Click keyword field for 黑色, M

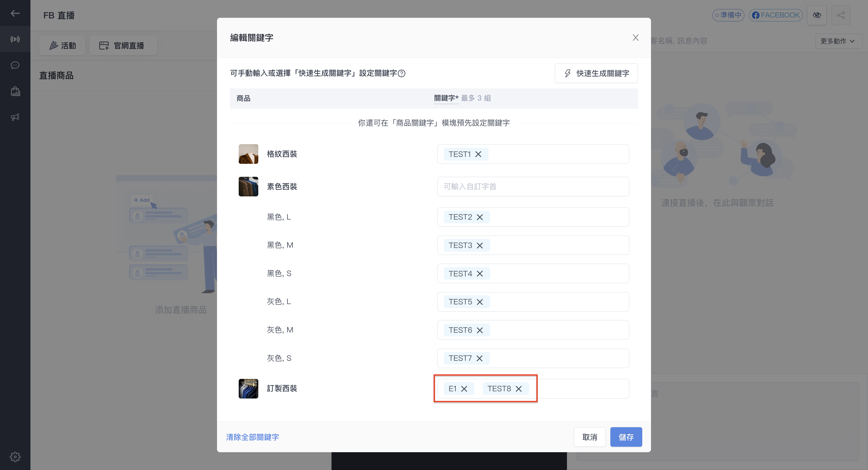coord(533,246)
